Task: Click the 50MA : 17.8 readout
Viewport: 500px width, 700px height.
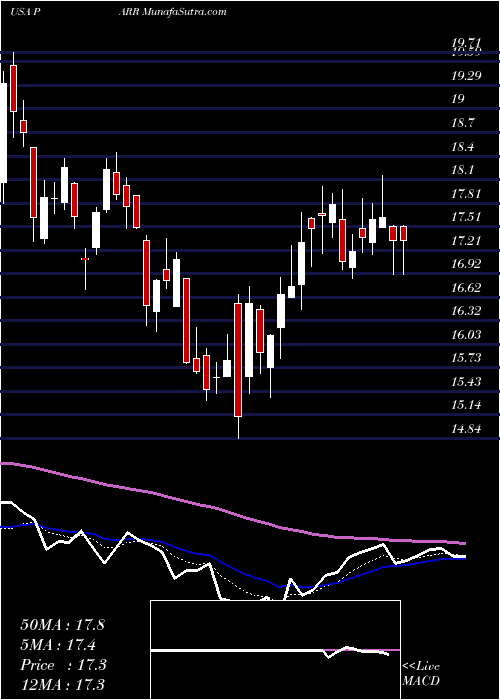Action: pyautogui.click(x=62, y=625)
